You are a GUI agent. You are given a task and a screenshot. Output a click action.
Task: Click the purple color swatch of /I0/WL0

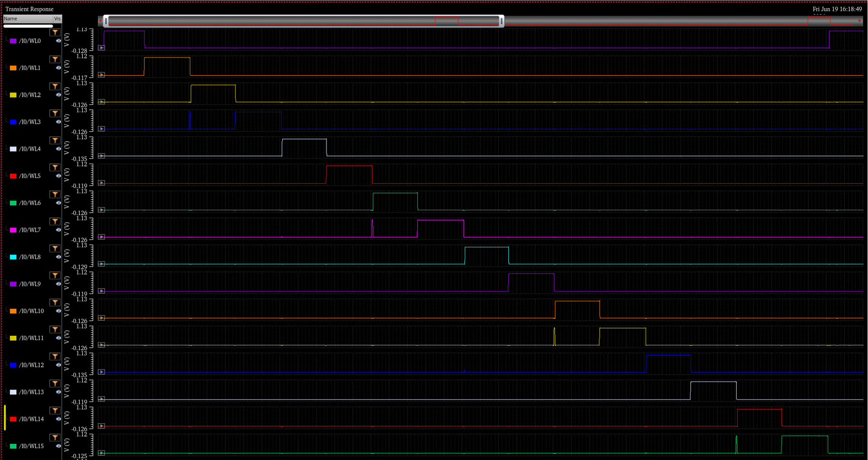13,41
